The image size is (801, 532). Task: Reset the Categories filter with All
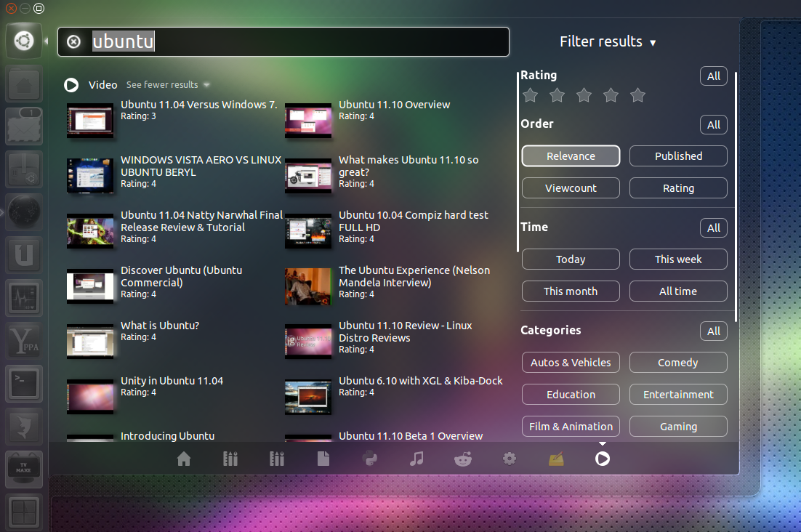pyautogui.click(x=714, y=331)
